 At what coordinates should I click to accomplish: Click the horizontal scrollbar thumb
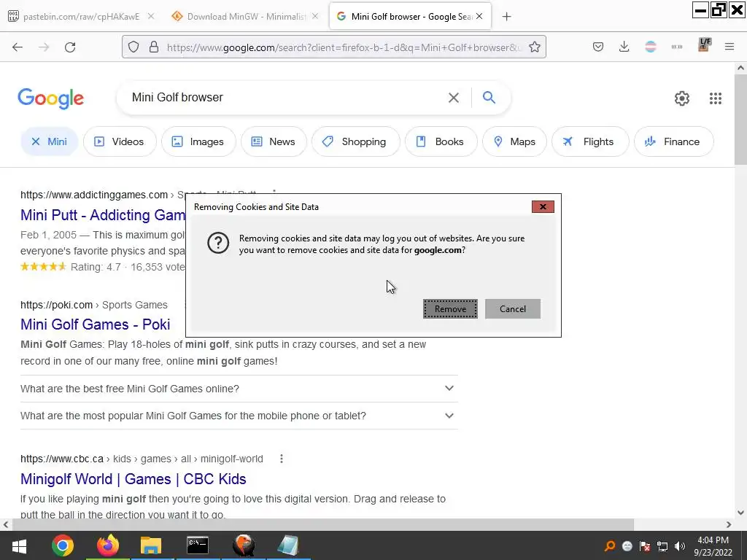point(323,525)
